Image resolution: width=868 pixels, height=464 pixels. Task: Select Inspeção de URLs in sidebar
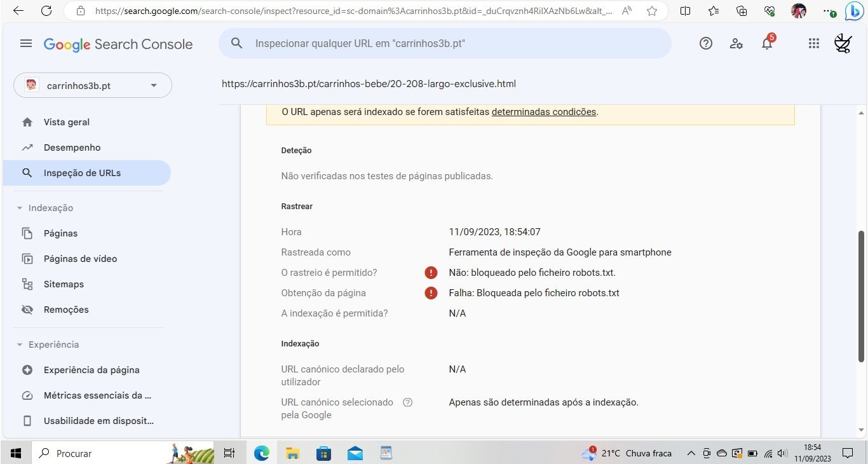[87, 173]
